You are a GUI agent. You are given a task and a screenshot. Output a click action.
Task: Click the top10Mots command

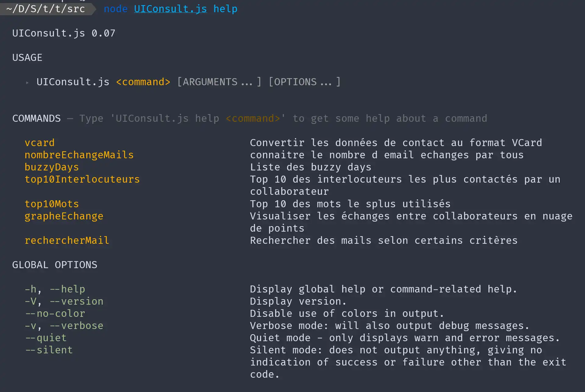pyautogui.click(x=51, y=204)
